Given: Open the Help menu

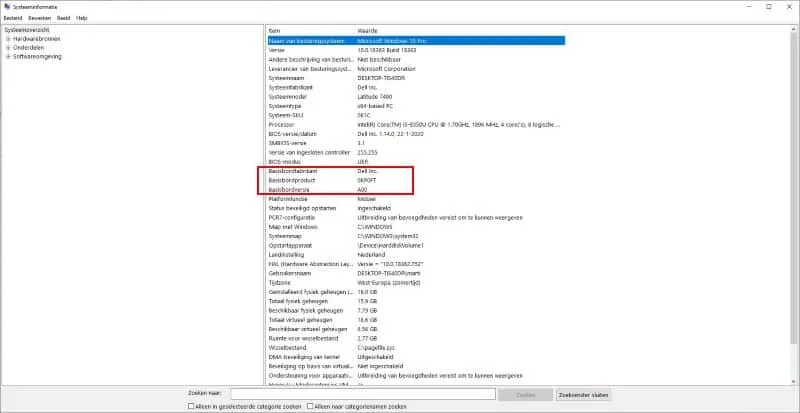Looking at the screenshot, I should click(x=82, y=18).
